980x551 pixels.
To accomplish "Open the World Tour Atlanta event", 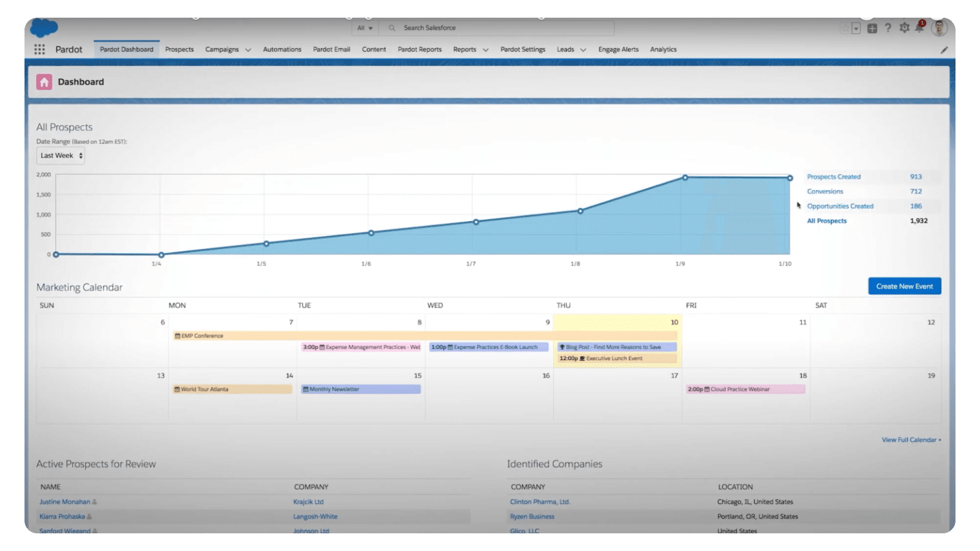I will 232,390.
